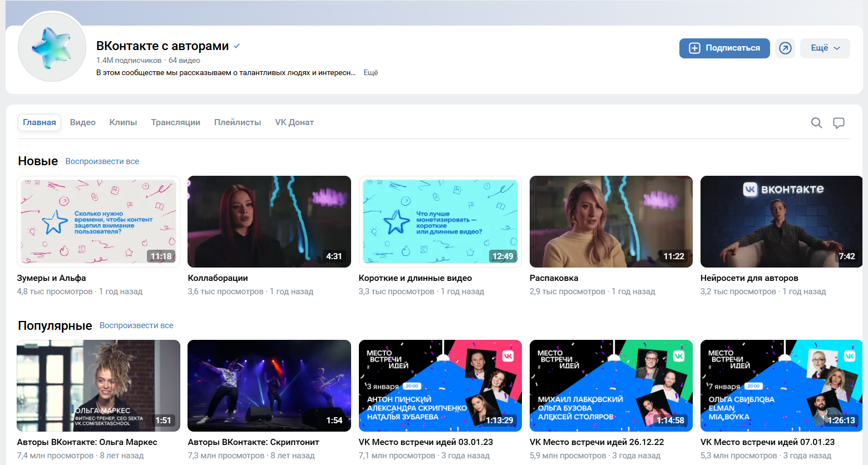Open the channel comments chat icon
The image size is (868, 465).
(839, 123)
